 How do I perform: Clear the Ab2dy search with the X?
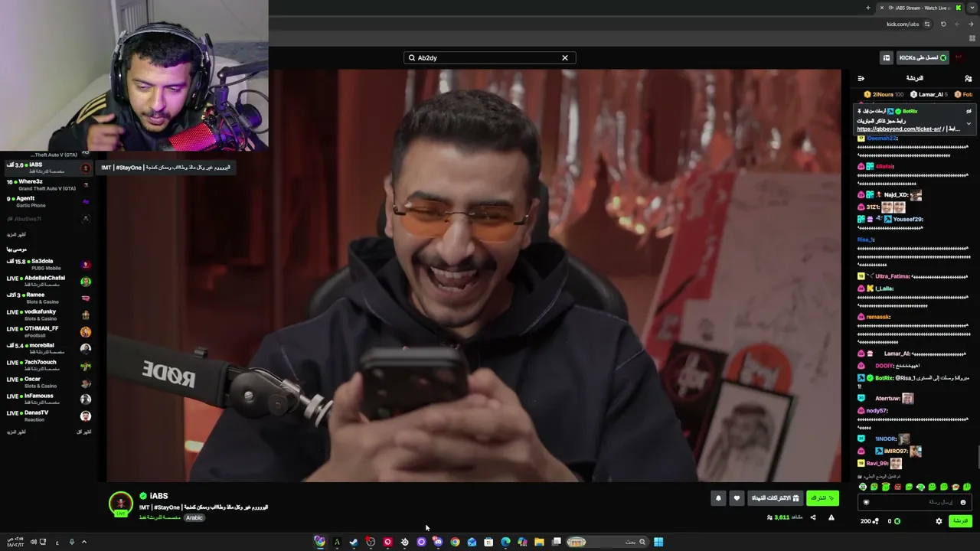[x=565, y=58]
